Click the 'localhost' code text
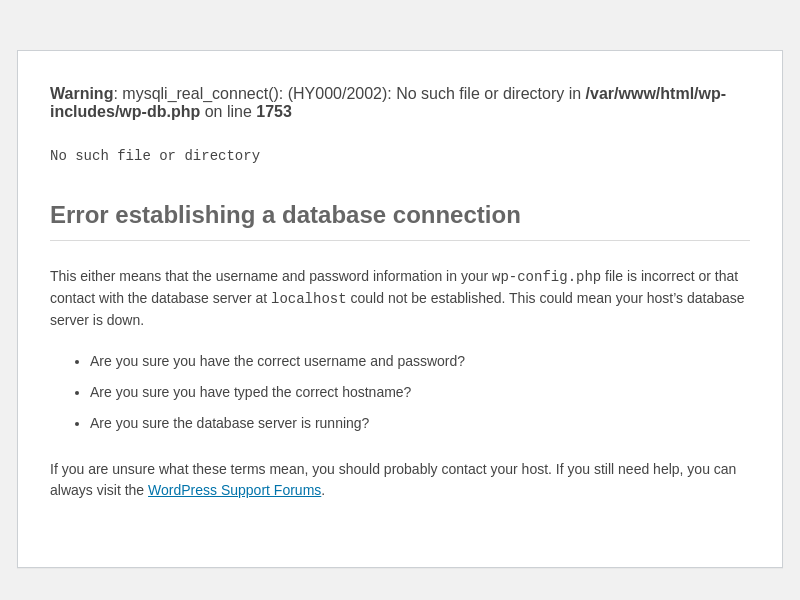This screenshot has height=600, width=800. click(308, 299)
